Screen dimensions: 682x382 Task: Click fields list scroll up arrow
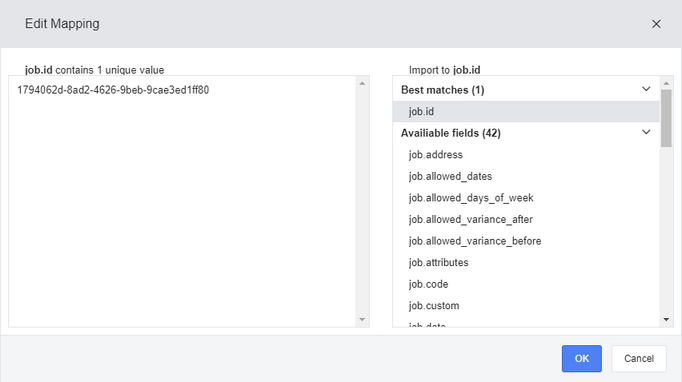coord(666,83)
